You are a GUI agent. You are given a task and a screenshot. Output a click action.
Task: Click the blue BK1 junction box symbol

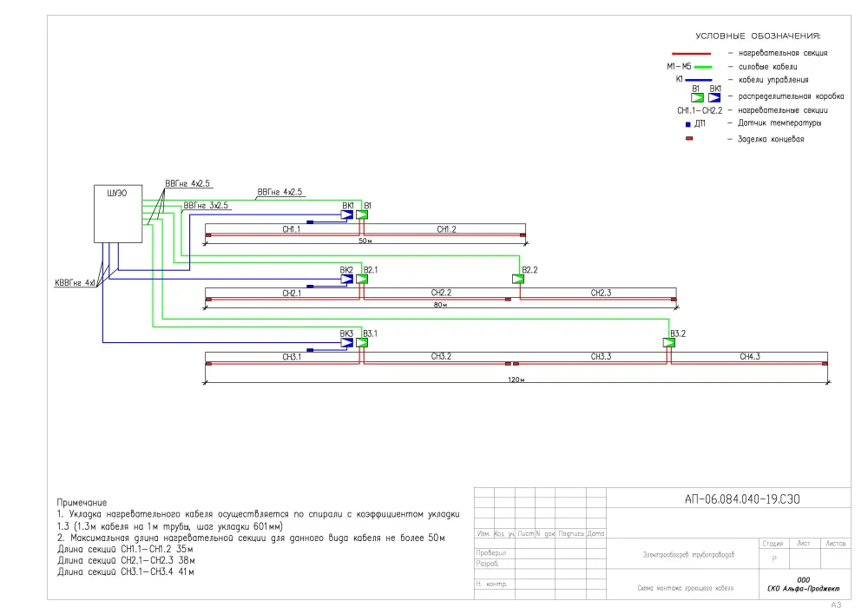tap(347, 215)
